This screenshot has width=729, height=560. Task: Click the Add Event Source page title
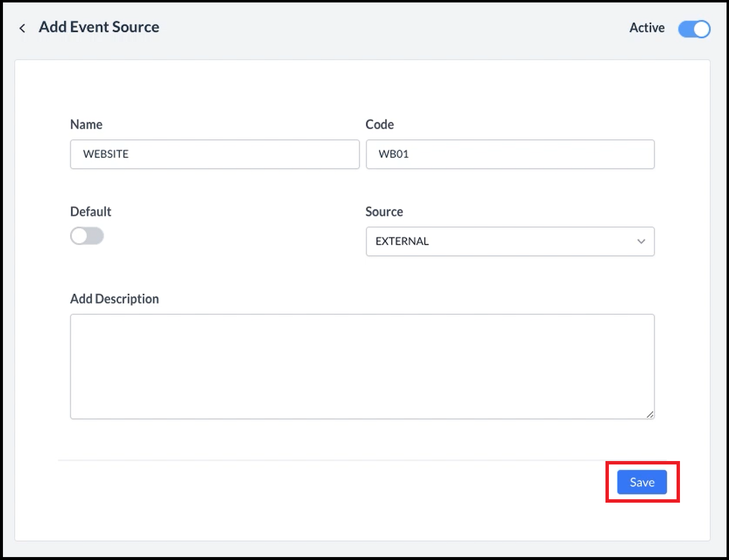(99, 27)
